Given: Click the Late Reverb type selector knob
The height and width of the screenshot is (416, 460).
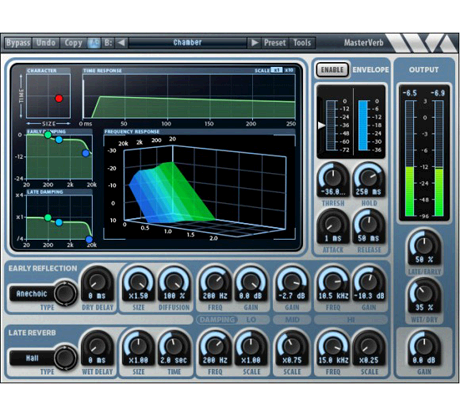Looking at the screenshot, I should (x=65, y=358).
